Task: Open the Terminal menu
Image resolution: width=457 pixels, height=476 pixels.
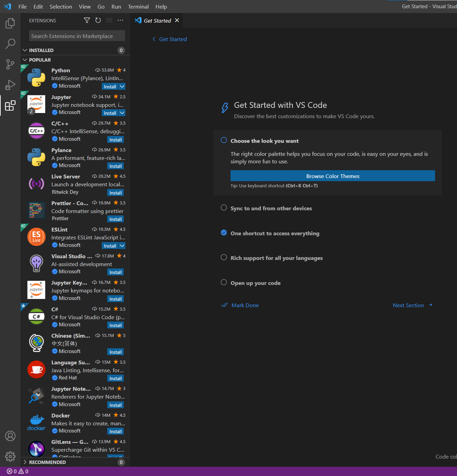Action: click(x=138, y=7)
